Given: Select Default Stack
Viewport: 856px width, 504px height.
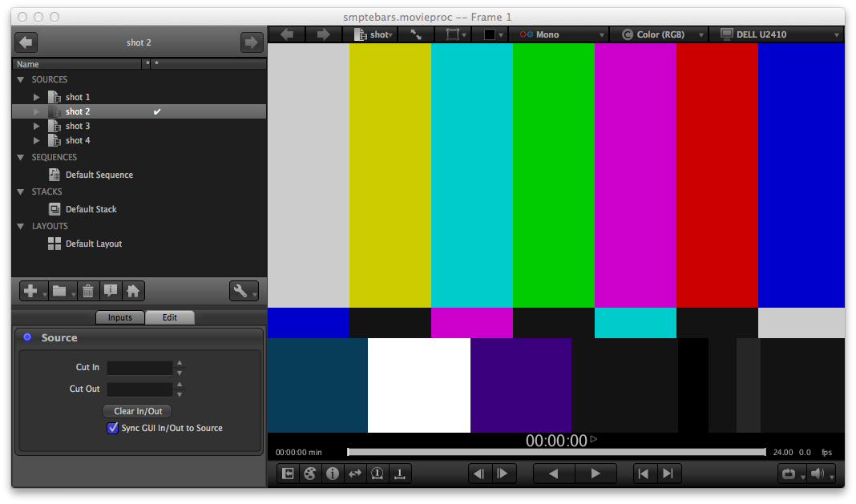Looking at the screenshot, I should 91,209.
